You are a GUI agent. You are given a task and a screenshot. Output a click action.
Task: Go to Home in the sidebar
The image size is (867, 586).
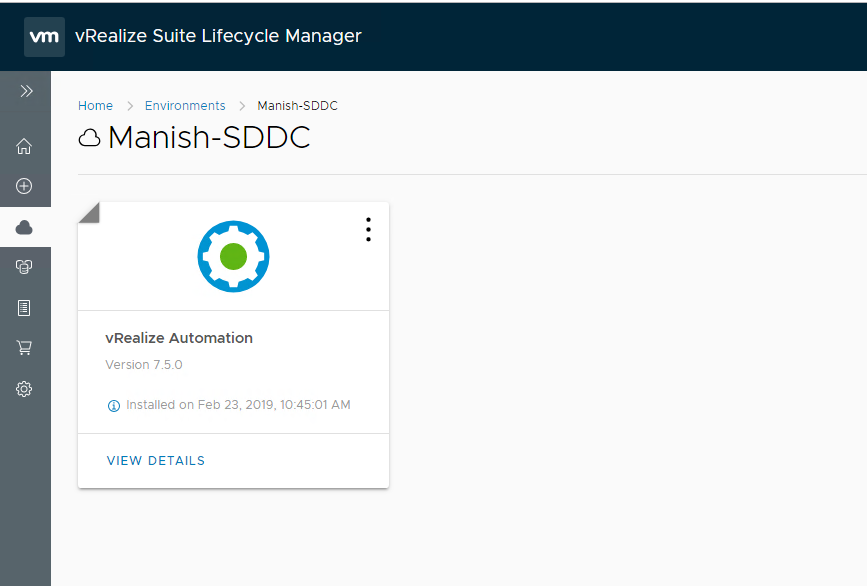(x=25, y=147)
